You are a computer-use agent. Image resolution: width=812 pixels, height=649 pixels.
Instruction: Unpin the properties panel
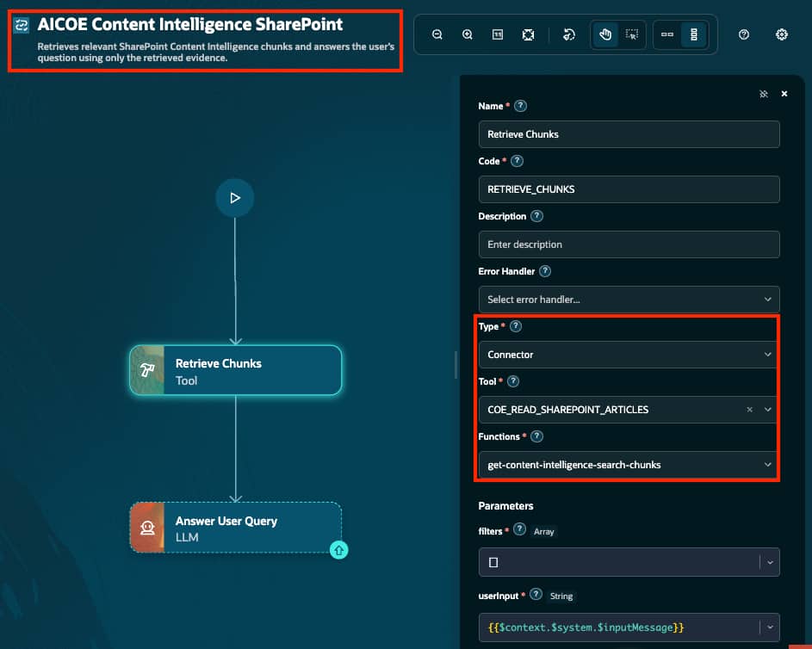[763, 94]
